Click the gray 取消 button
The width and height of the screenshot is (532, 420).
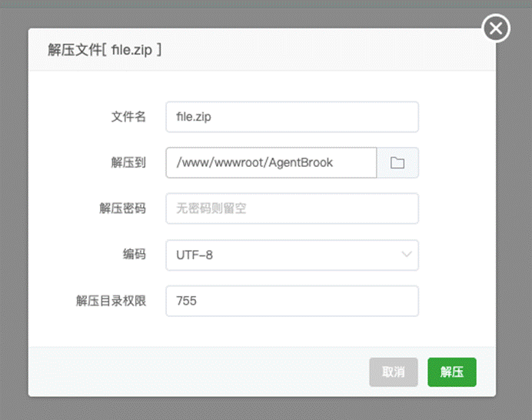click(x=394, y=372)
